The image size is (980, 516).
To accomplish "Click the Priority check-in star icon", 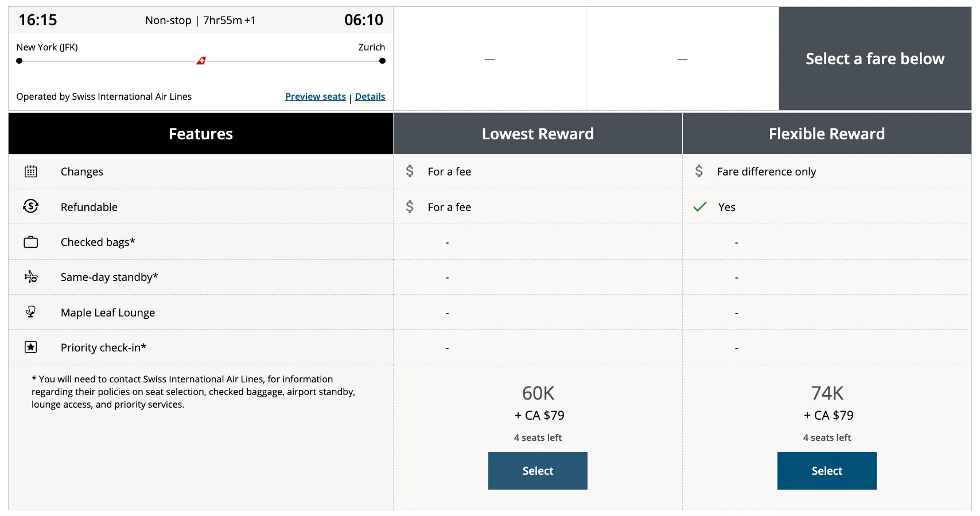I will [31, 347].
